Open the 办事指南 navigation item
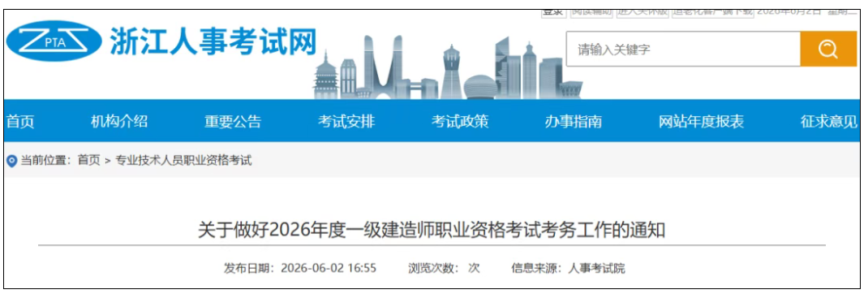Screen dimensions: 868x294 pos(574,122)
